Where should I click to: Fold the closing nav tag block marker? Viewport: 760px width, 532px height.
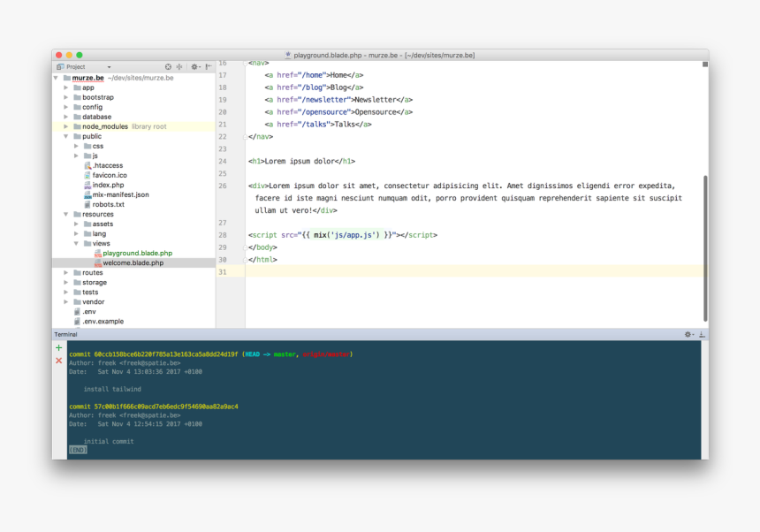click(246, 137)
